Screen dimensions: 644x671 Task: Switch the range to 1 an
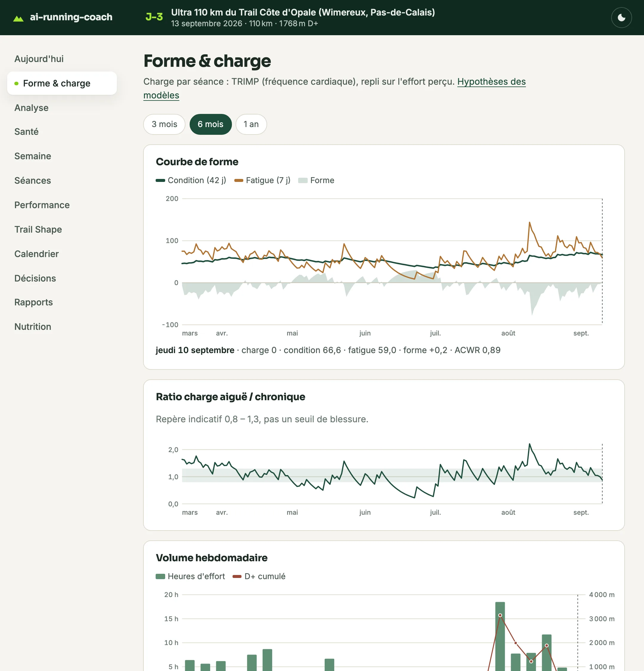coord(251,124)
